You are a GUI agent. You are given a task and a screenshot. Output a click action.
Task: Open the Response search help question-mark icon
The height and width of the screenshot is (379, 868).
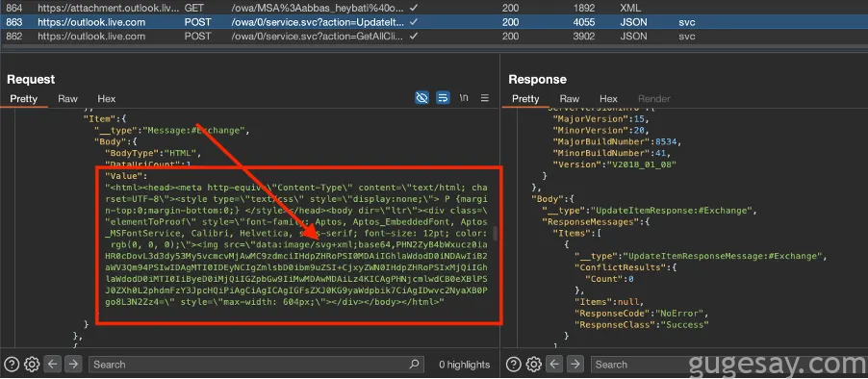tap(513, 364)
